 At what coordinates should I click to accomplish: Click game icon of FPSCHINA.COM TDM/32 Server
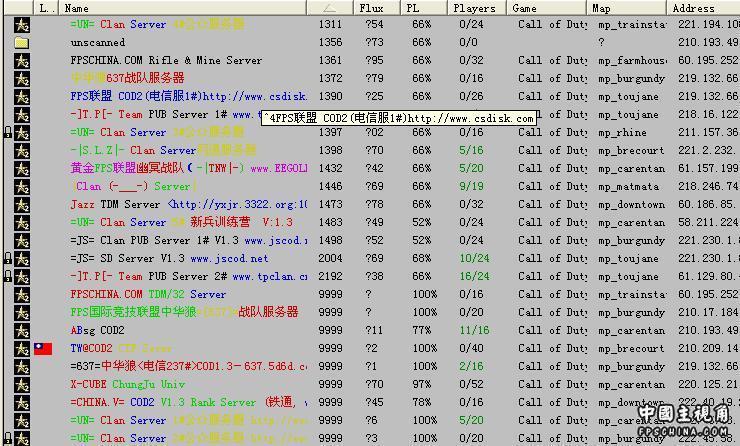pyautogui.click(x=22, y=295)
